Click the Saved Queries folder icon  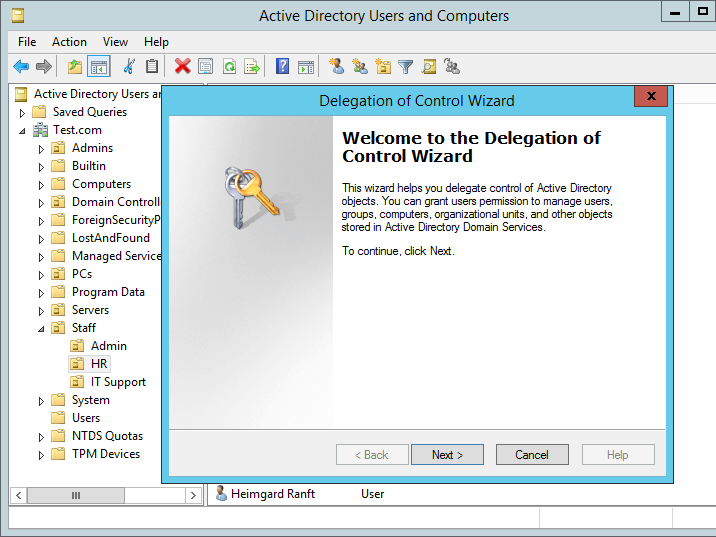[40, 112]
